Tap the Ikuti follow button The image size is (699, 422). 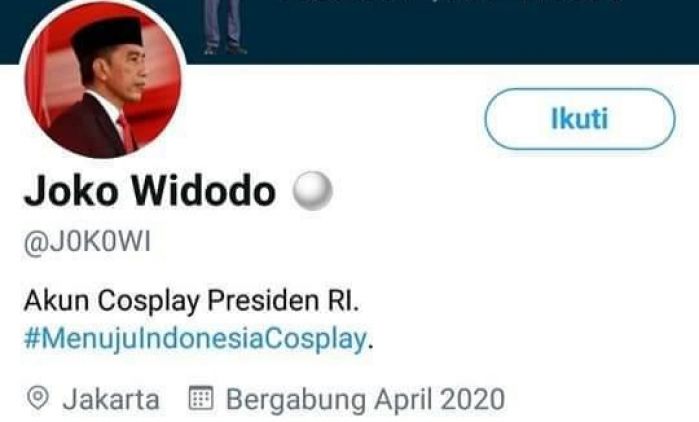click(x=580, y=119)
